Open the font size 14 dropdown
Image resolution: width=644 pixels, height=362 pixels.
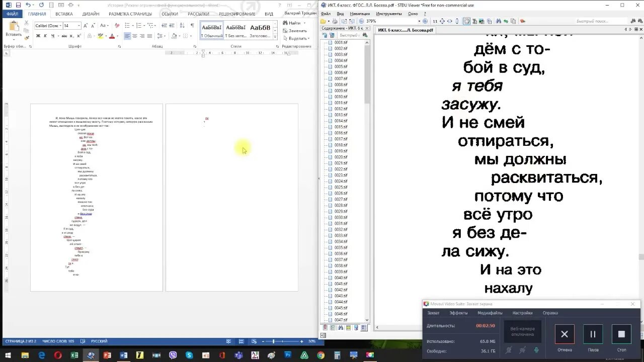pyautogui.click(x=78, y=26)
